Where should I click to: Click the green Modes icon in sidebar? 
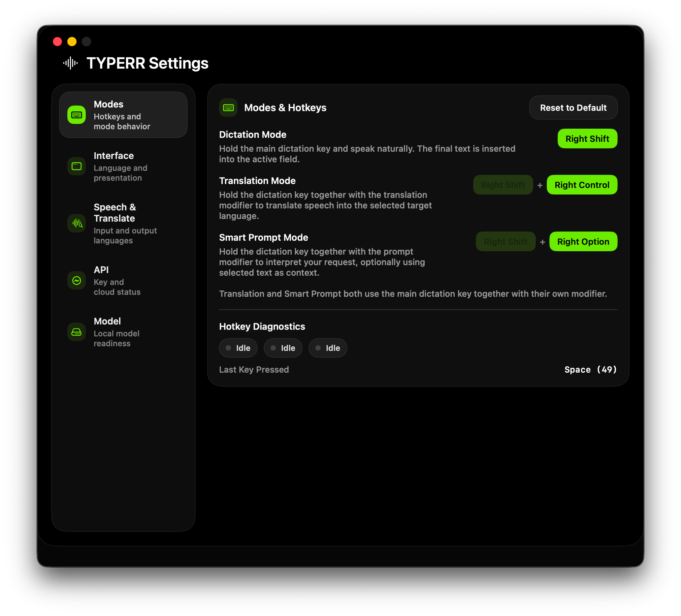click(x=76, y=114)
